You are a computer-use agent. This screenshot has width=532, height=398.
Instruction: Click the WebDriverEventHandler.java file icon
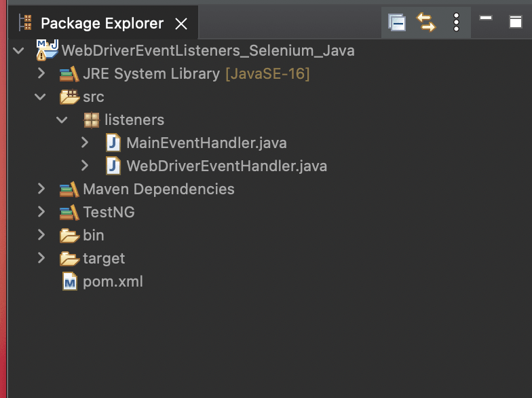(113, 166)
